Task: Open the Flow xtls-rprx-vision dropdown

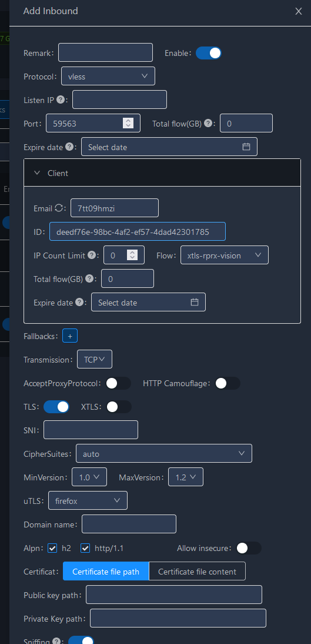Action: pyautogui.click(x=225, y=255)
